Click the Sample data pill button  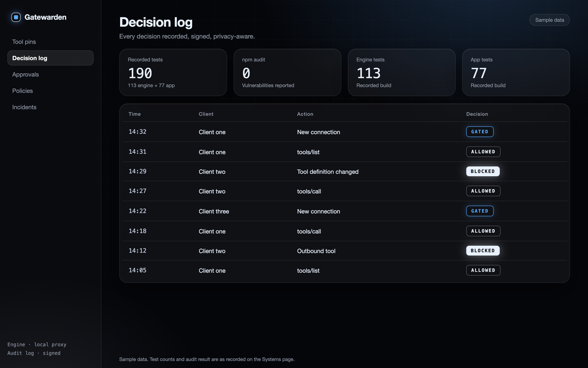[x=549, y=20]
